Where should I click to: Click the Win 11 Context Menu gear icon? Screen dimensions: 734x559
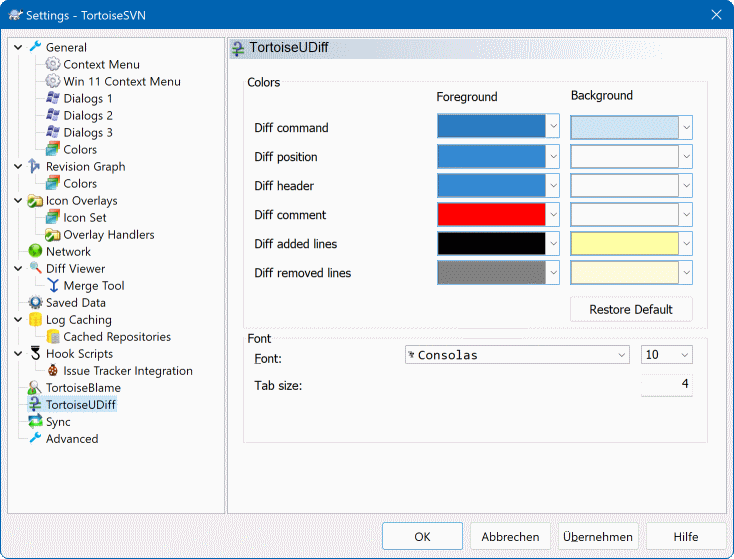(52, 81)
